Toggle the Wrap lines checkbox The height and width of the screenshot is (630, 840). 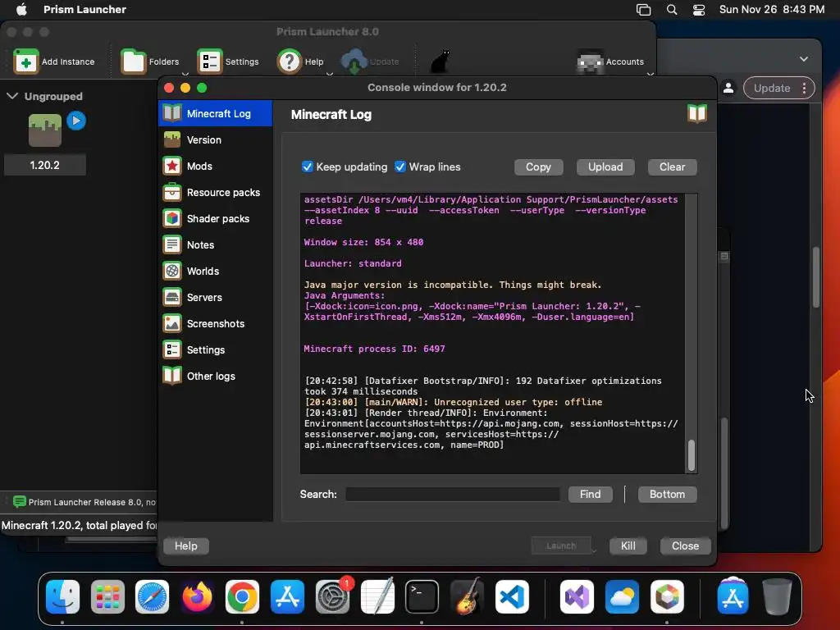pyautogui.click(x=400, y=167)
